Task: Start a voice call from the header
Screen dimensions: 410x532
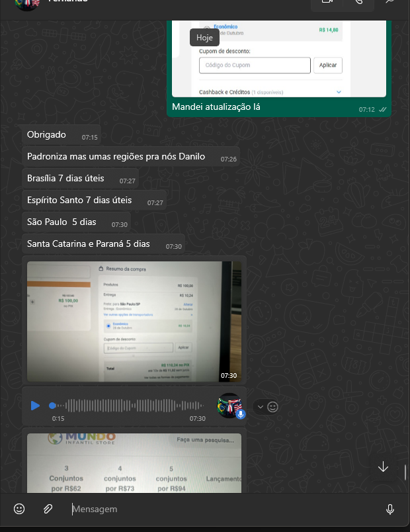Action: [x=358, y=3]
